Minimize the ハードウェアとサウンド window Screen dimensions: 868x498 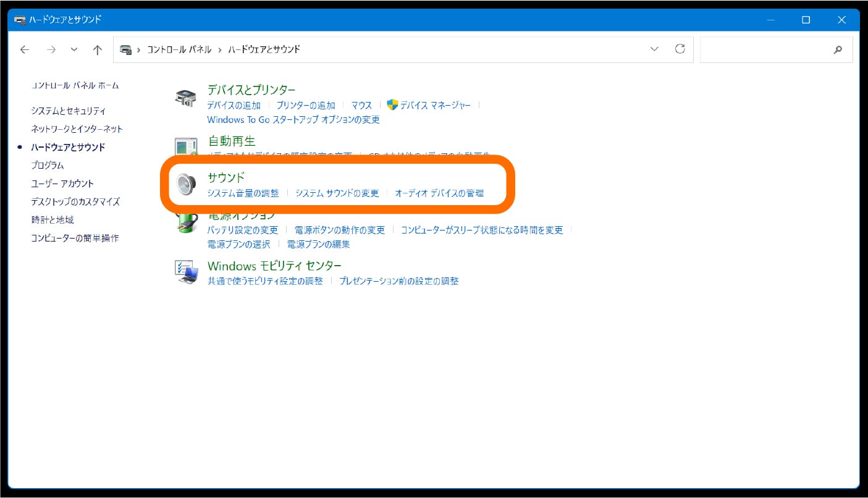[x=770, y=20]
